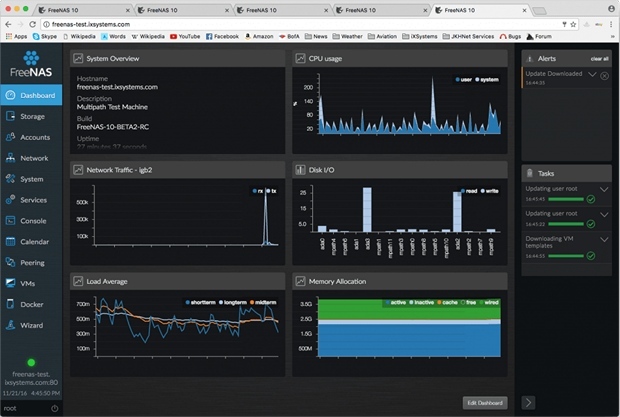The image size is (620, 417).
Task: Expand the second Updating user root task
Action: (x=604, y=215)
